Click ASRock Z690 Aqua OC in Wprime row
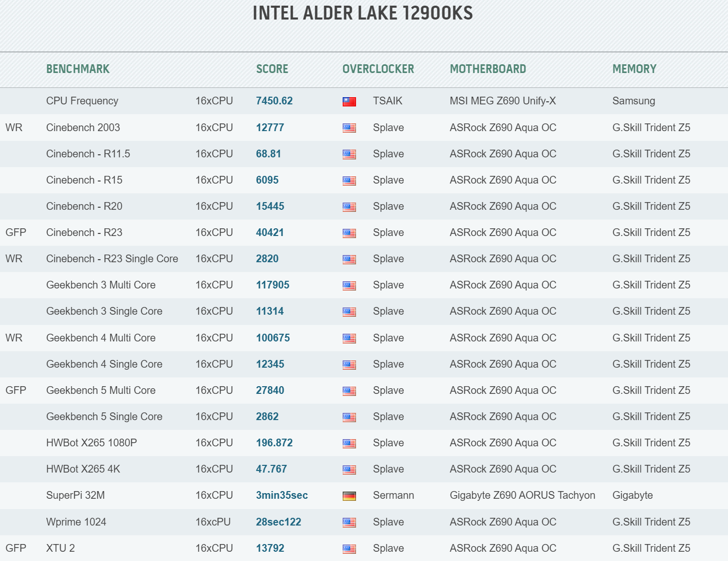 tap(503, 522)
